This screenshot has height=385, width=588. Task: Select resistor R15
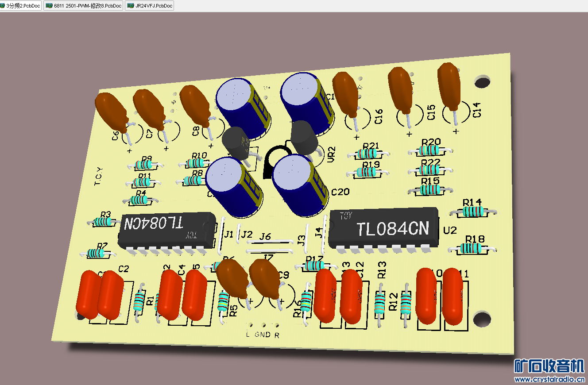tap(430, 190)
